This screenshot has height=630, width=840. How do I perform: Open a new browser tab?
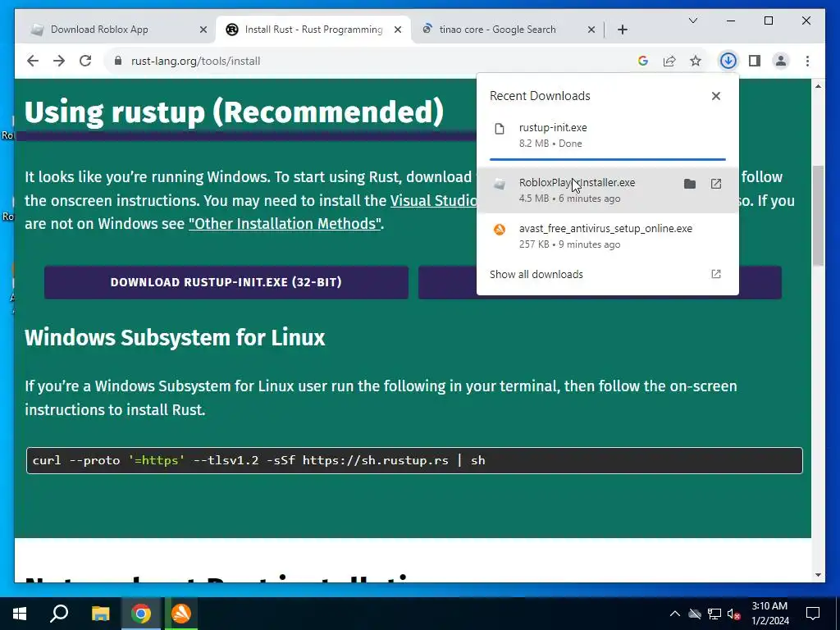tap(623, 30)
